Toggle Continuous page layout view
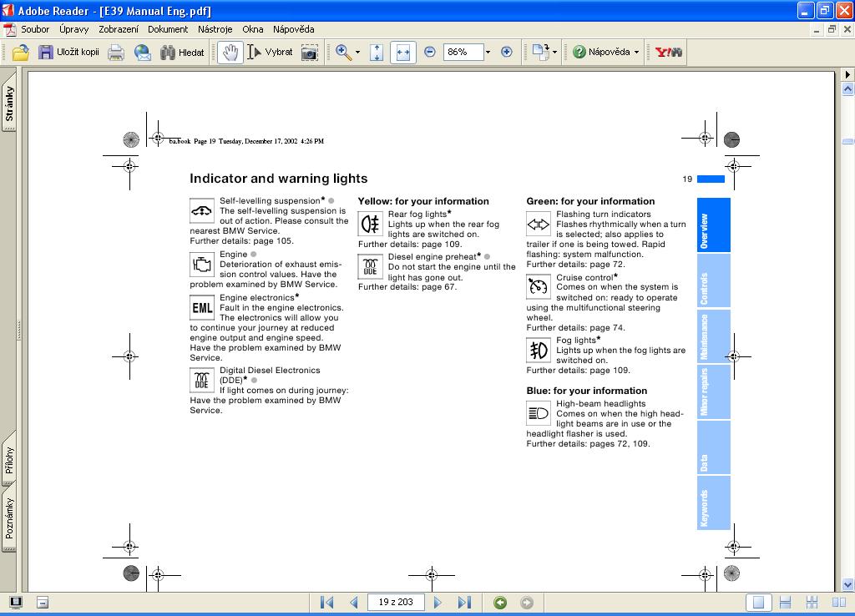 pyautogui.click(x=785, y=602)
